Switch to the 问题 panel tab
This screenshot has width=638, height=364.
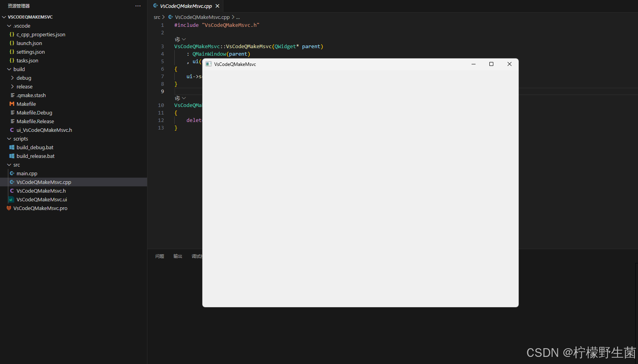(x=160, y=256)
